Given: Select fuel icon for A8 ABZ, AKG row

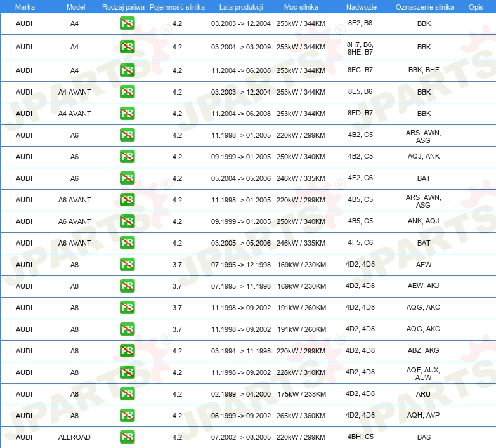Looking at the screenshot, I should (127, 351).
